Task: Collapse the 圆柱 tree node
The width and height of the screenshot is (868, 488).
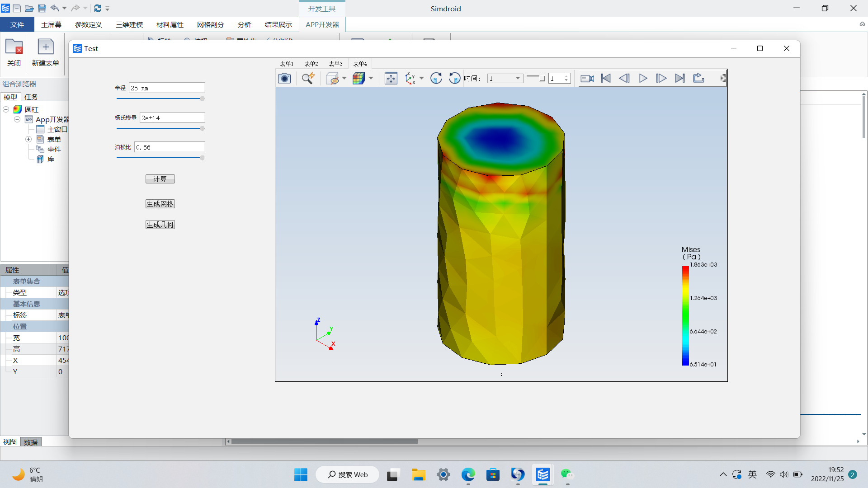Action: (x=6, y=109)
